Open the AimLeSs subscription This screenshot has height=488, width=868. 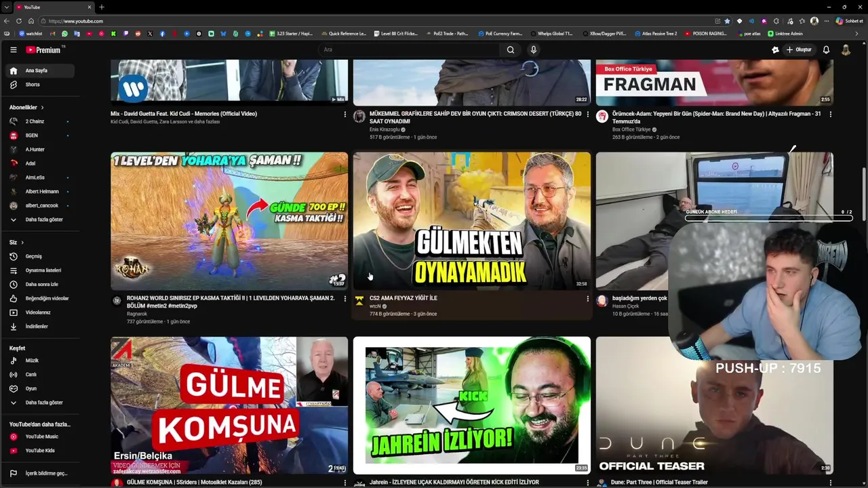click(41, 178)
